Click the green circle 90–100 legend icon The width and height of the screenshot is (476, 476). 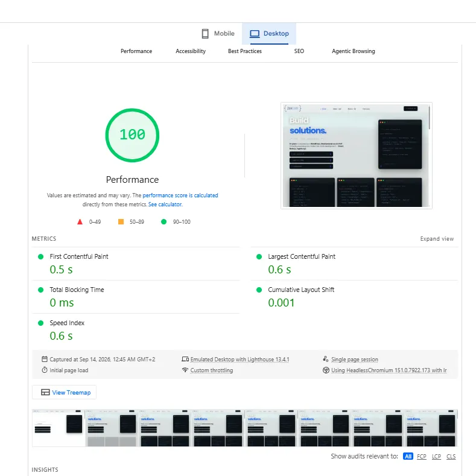point(163,221)
